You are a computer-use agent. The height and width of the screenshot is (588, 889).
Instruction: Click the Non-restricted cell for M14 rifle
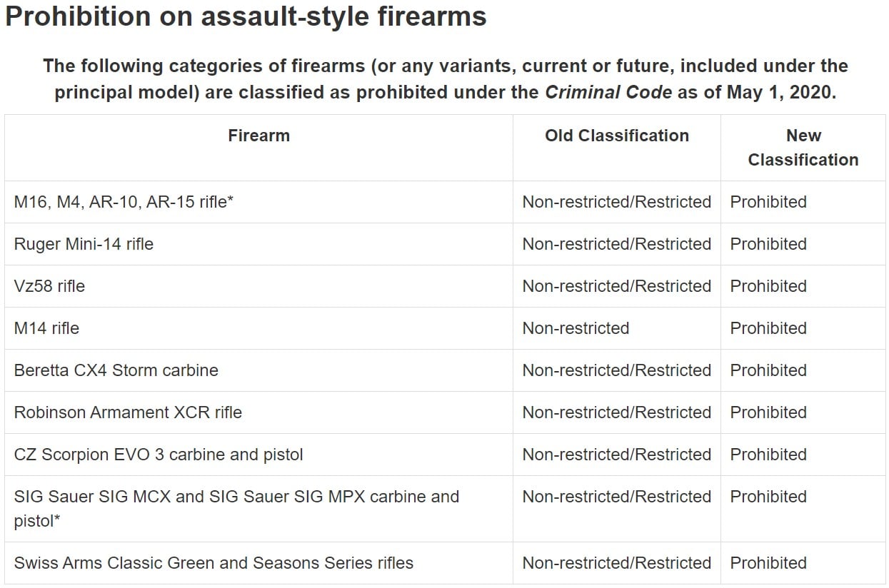click(576, 328)
